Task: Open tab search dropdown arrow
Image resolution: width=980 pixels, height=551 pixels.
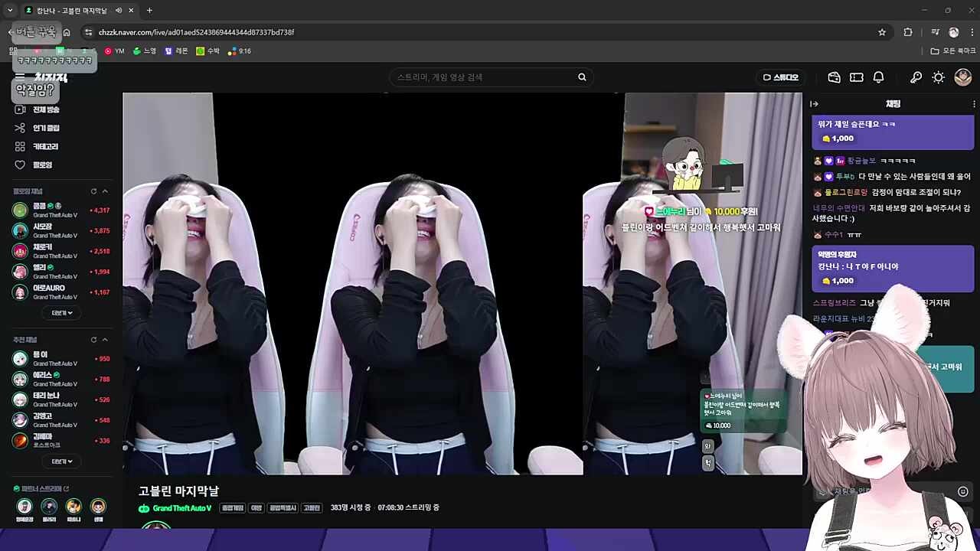Action: [10, 11]
